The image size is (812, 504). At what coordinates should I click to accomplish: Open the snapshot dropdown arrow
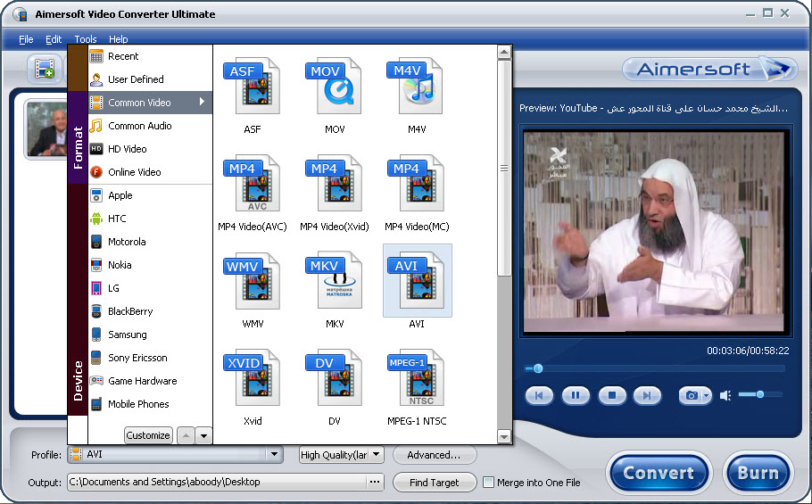click(707, 396)
